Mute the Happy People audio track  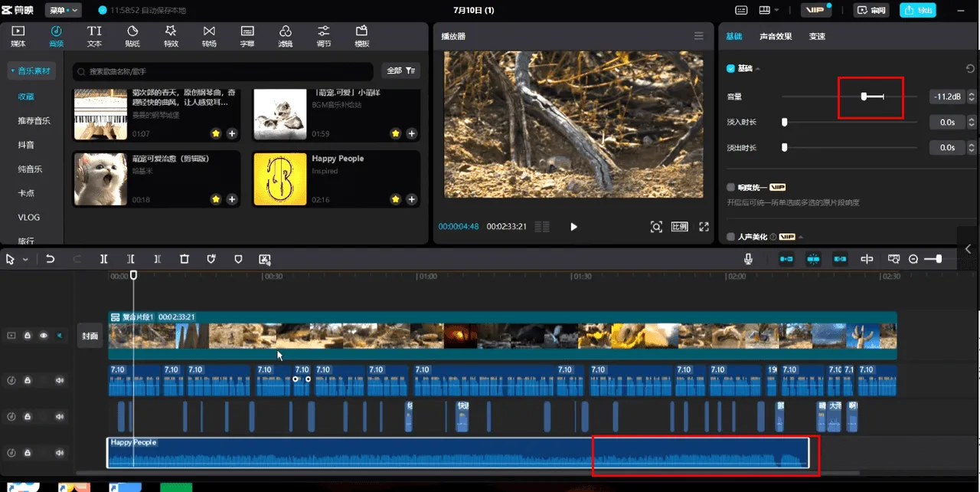[59, 453]
